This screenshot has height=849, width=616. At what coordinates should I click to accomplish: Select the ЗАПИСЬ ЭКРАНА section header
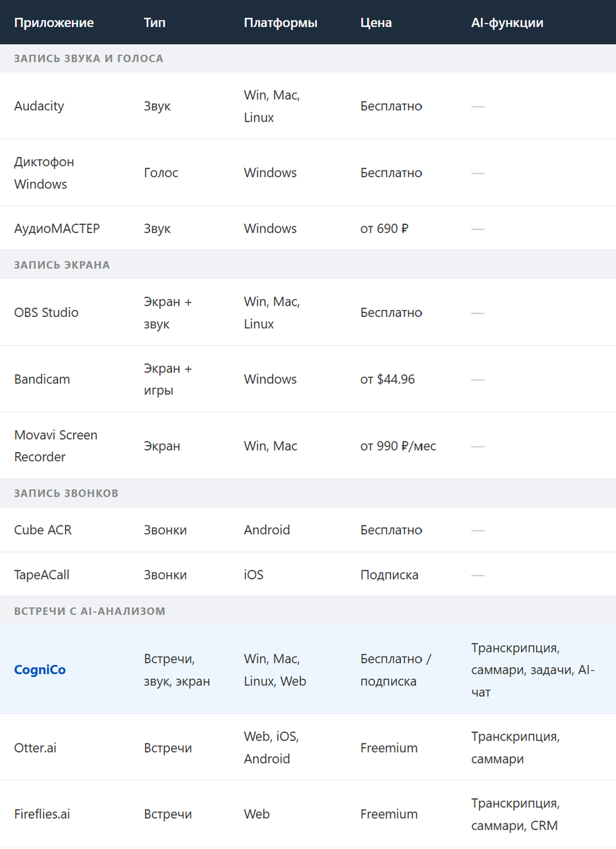click(62, 265)
